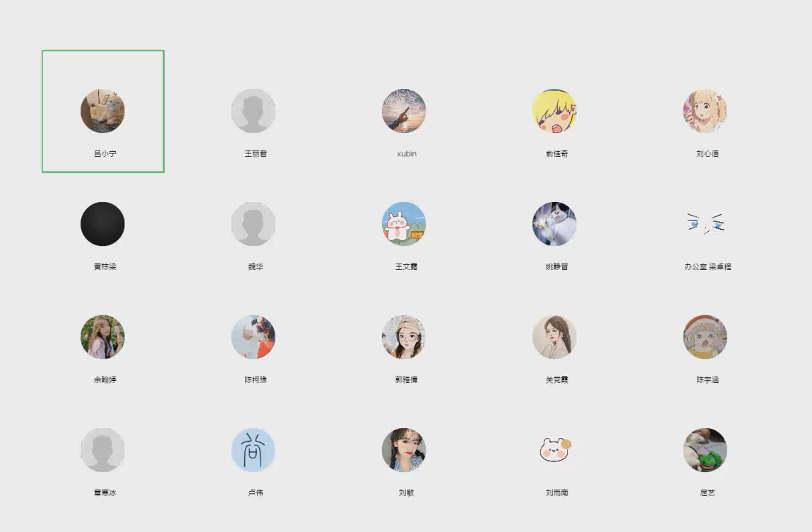Image resolution: width=812 pixels, height=532 pixels.
Task: Select the yellow-haired cartoon avatar of 俞佳奇
Action: (554, 111)
